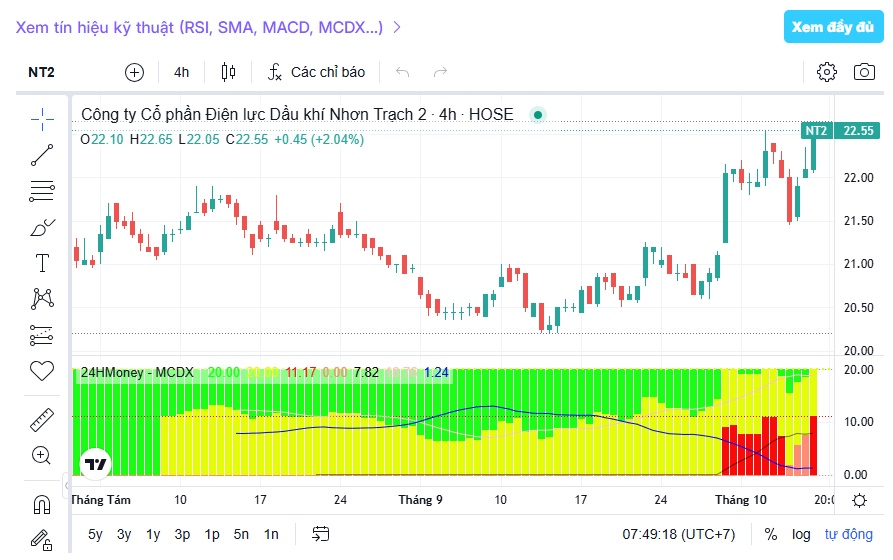Open the go to date calendar icon
The height and width of the screenshot is (560, 893).
321,534
